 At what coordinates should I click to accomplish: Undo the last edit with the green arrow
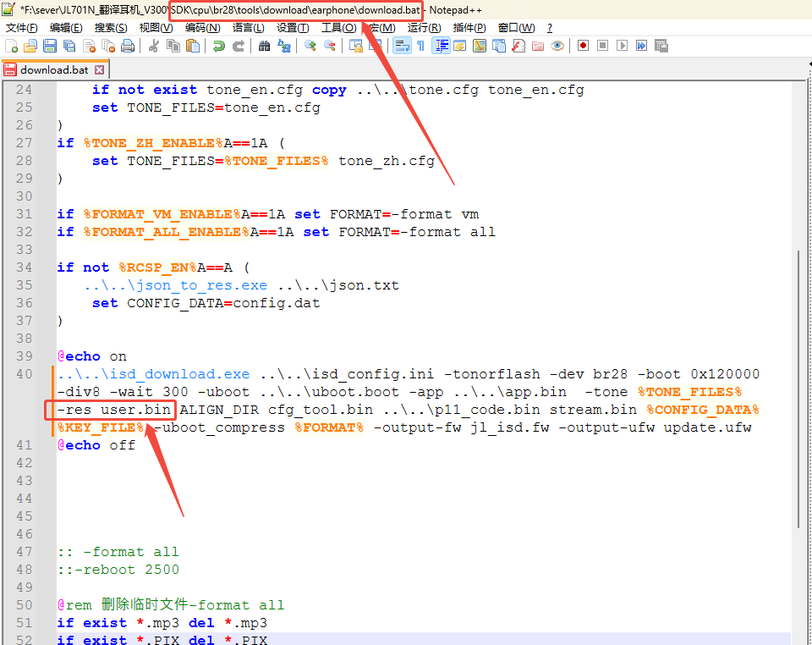click(218, 46)
